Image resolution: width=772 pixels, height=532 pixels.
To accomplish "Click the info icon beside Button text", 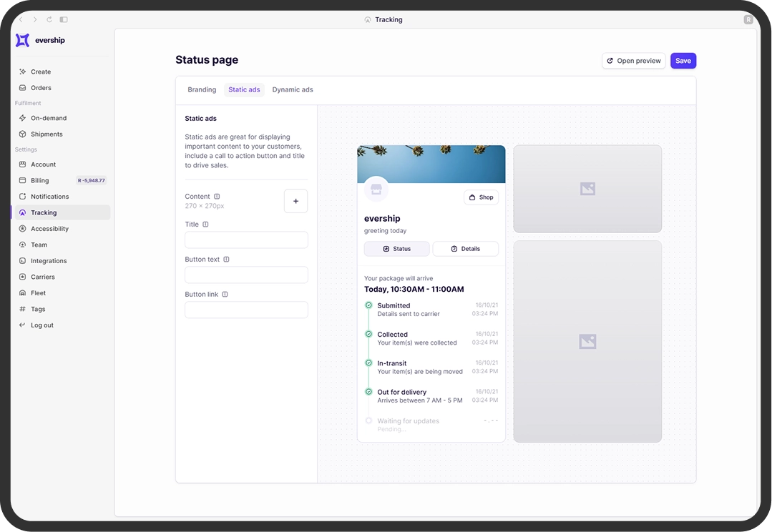I will (226, 260).
